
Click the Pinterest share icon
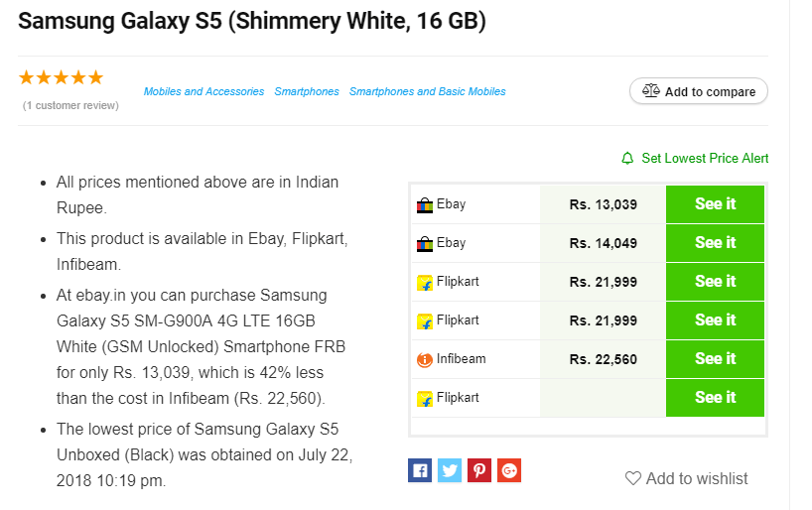click(479, 470)
